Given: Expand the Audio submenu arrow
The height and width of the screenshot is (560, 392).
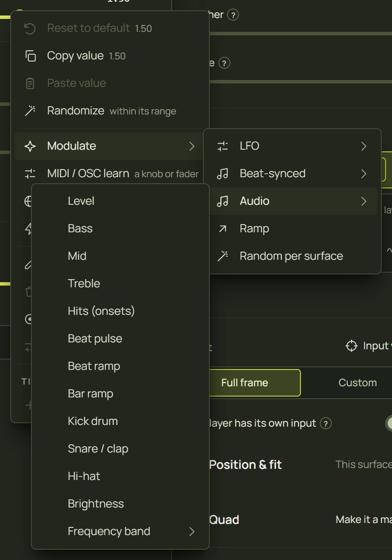Looking at the screenshot, I should (x=364, y=201).
